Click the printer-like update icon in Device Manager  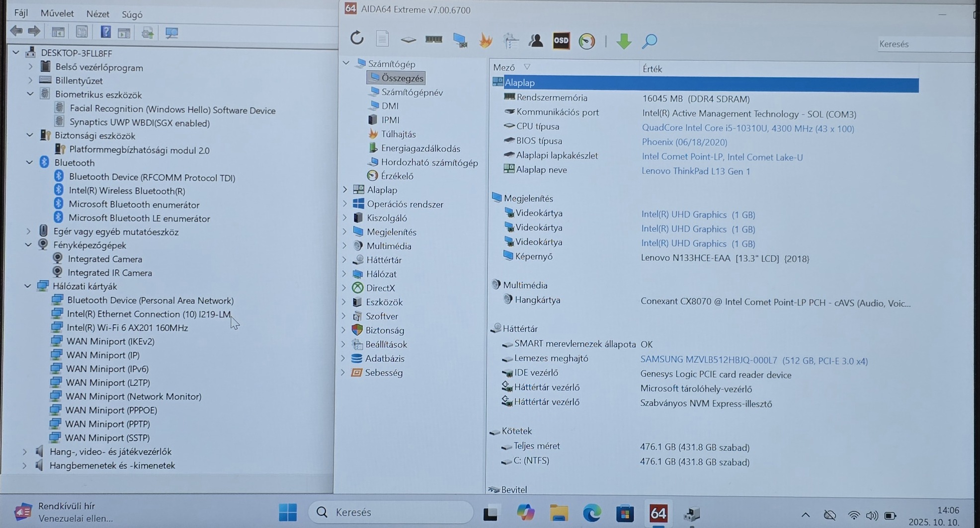(x=148, y=33)
